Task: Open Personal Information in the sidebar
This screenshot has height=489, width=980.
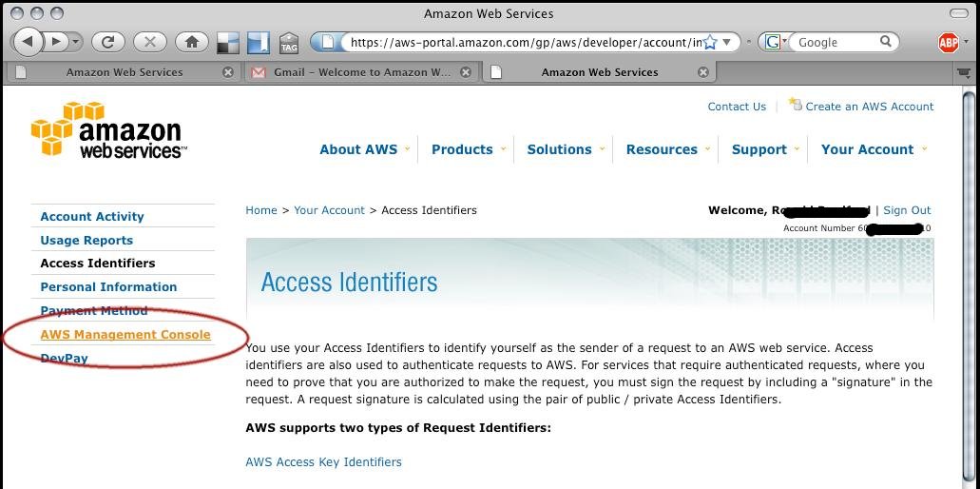Action: (108, 287)
